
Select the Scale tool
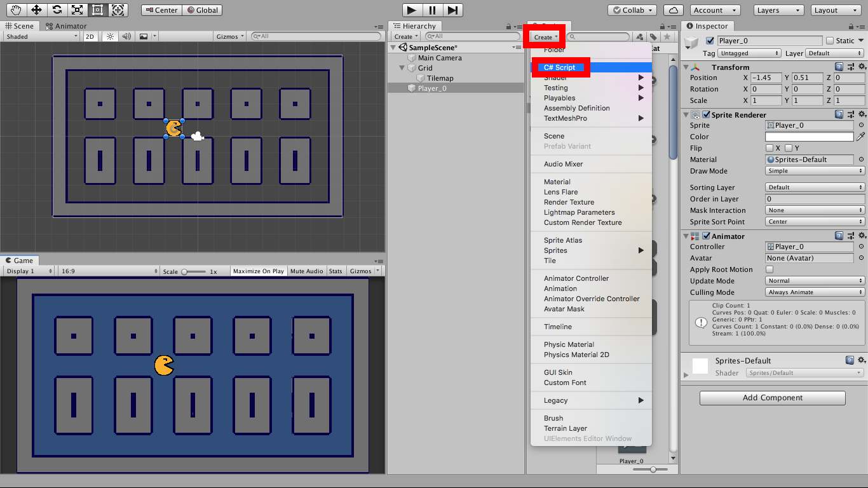[77, 10]
